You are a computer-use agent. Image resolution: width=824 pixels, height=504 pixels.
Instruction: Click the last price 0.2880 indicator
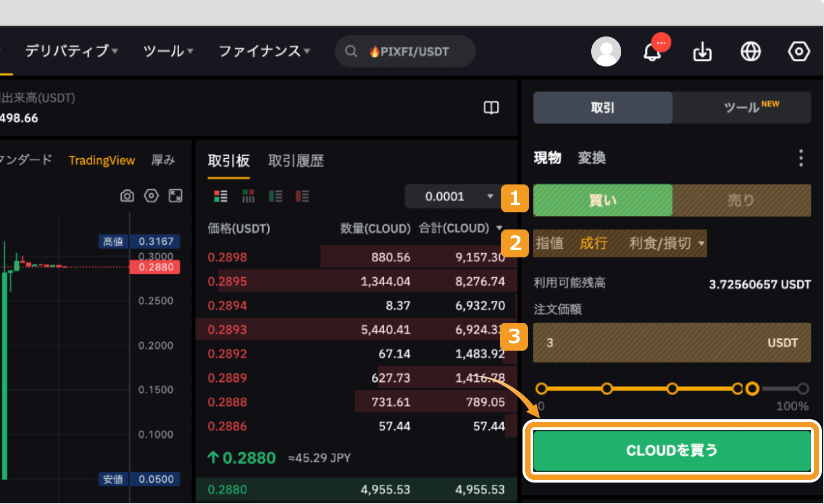pyautogui.click(x=241, y=458)
